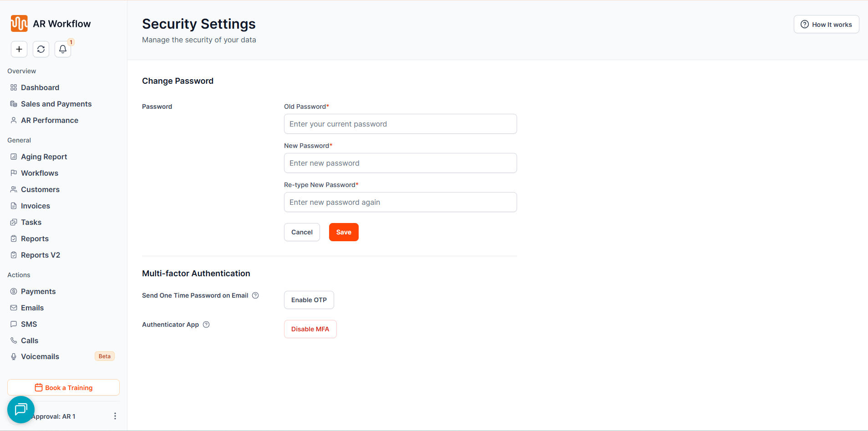Click the plus add-new icon
This screenshot has width=868, height=431.
(x=19, y=49)
